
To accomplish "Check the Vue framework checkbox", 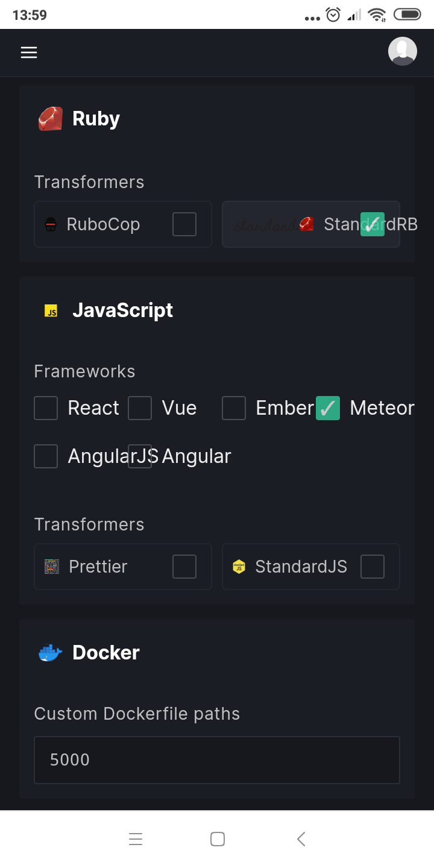I will point(140,408).
